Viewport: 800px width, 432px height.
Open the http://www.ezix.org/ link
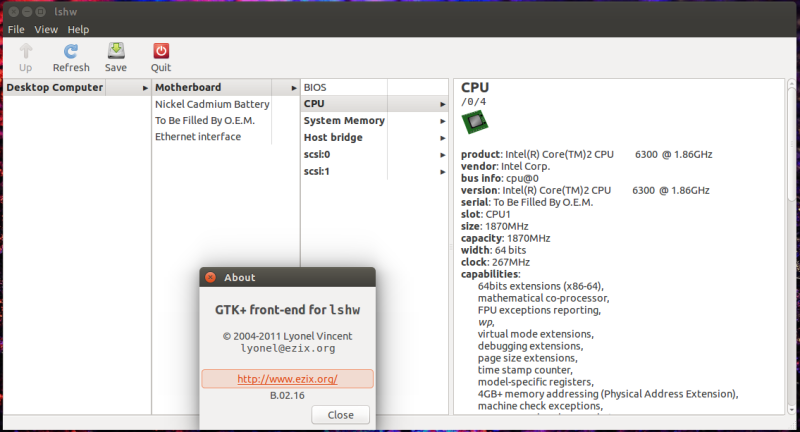coord(287,379)
